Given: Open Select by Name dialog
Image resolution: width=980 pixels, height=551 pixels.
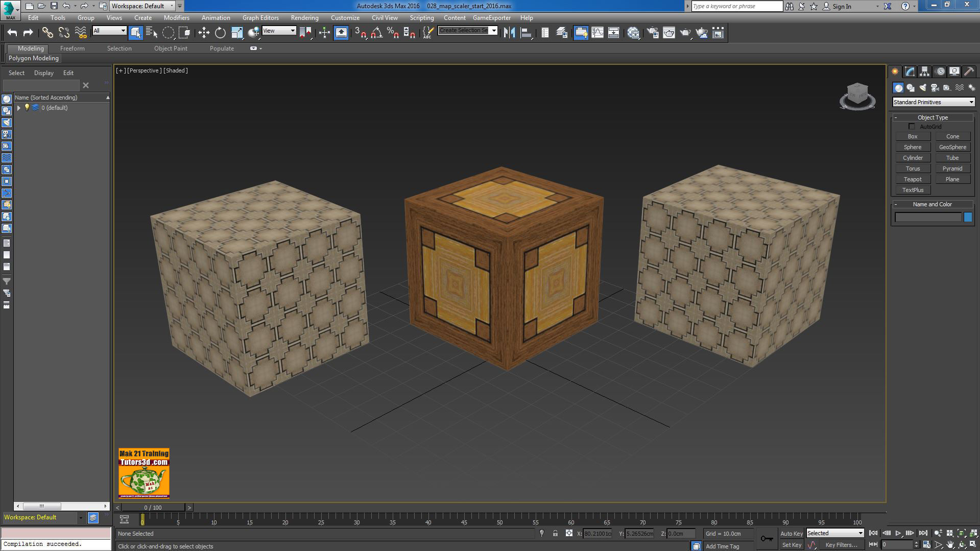Looking at the screenshot, I should pyautogui.click(x=152, y=33).
